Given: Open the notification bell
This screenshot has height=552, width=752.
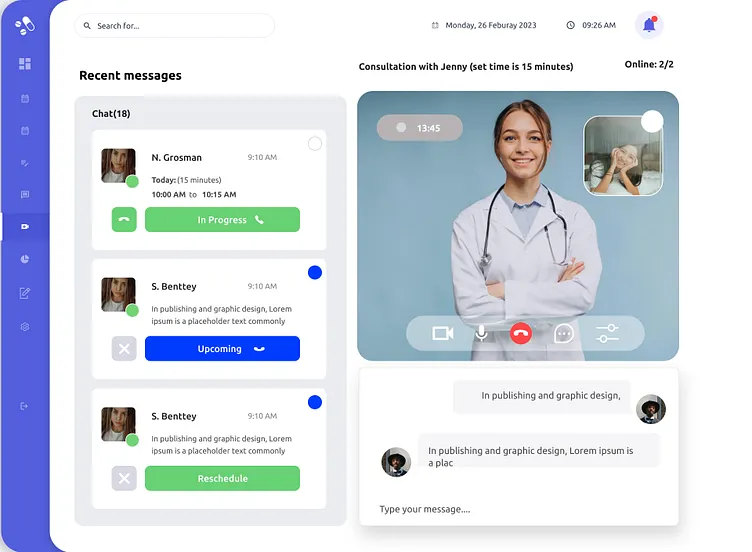Looking at the screenshot, I should (x=649, y=24).
